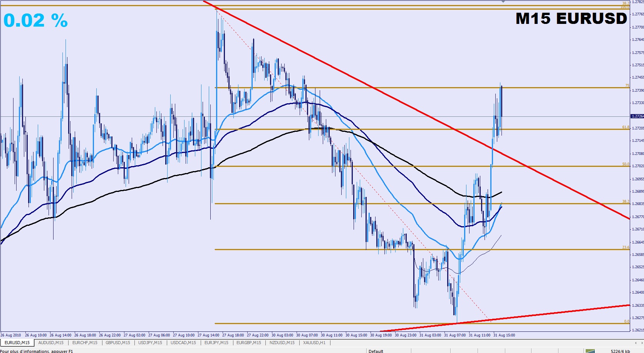Select the 100.0 Fibonacci level label

[625, 7]
